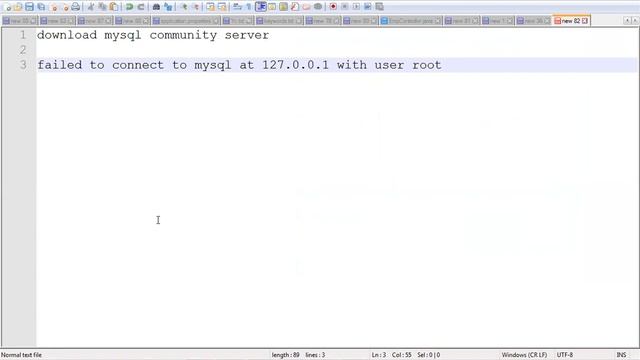This screenshot has height=360, width=640.
Task: Click 'Windows (CR LF)' line ending field
Action: pyautogui.click(x=524, y=355)
